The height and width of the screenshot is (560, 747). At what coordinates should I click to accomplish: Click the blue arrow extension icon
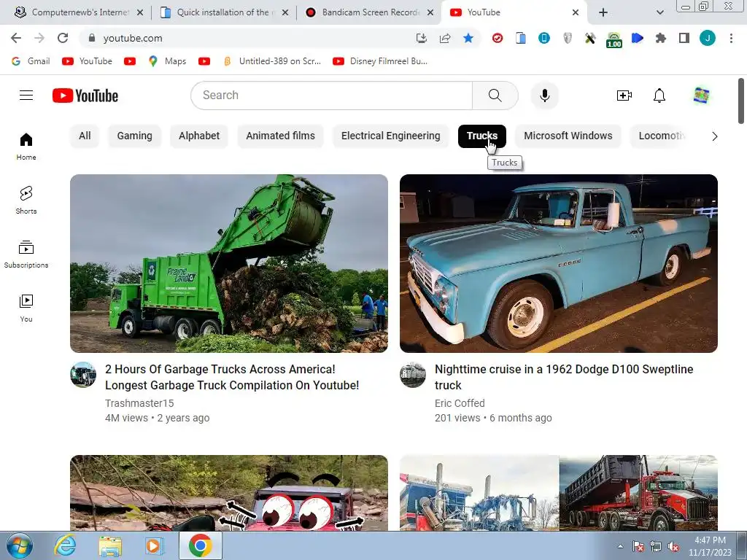[x=638, y=38]
